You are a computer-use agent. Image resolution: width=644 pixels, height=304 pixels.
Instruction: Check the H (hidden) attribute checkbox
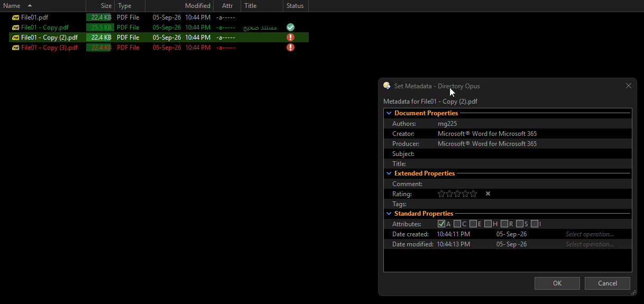488,224
